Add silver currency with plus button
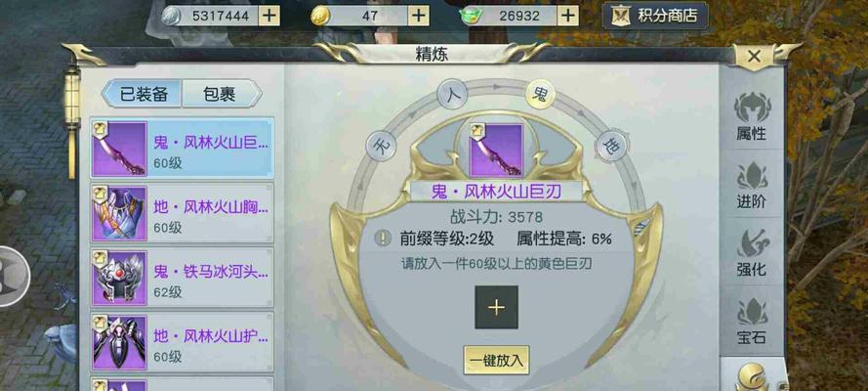Image resolution: width=868 pixels, height=391 pixels. pyautogui.click(x=269, y=16)
